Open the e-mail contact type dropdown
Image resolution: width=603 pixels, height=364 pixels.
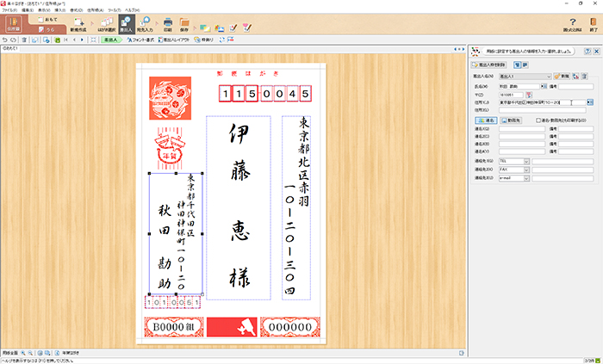(x=526, y=178)
